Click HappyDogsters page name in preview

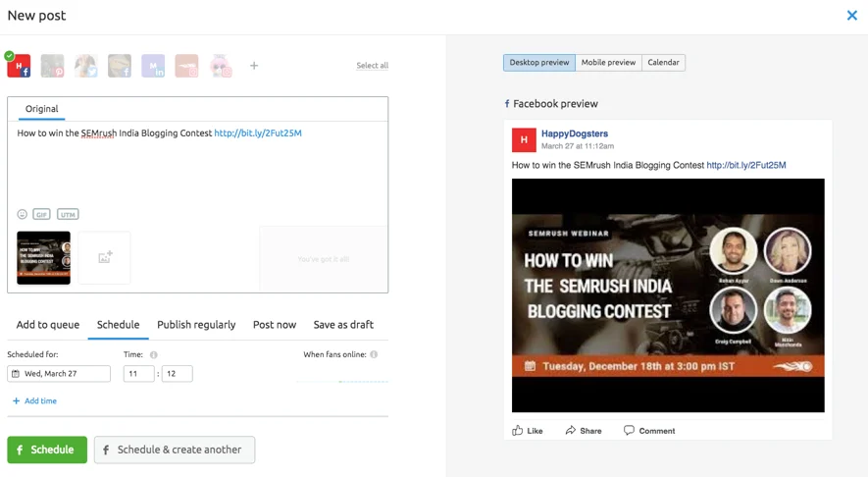point(575,133)
